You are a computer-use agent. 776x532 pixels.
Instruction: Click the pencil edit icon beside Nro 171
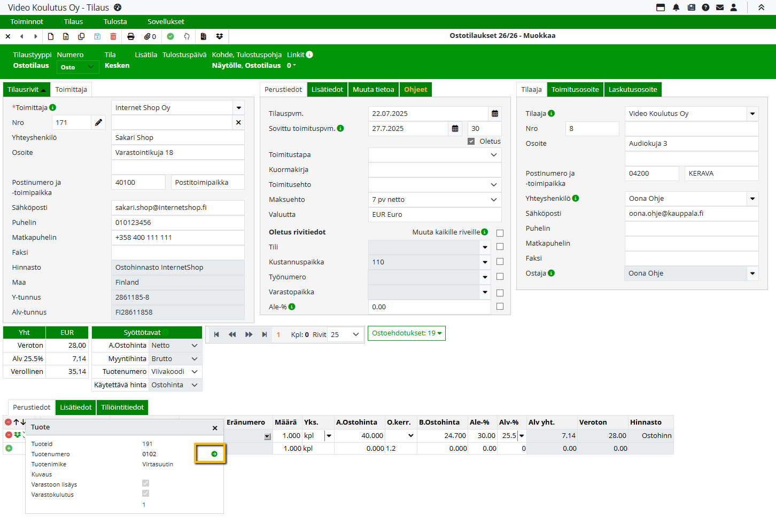click(98, 123)
